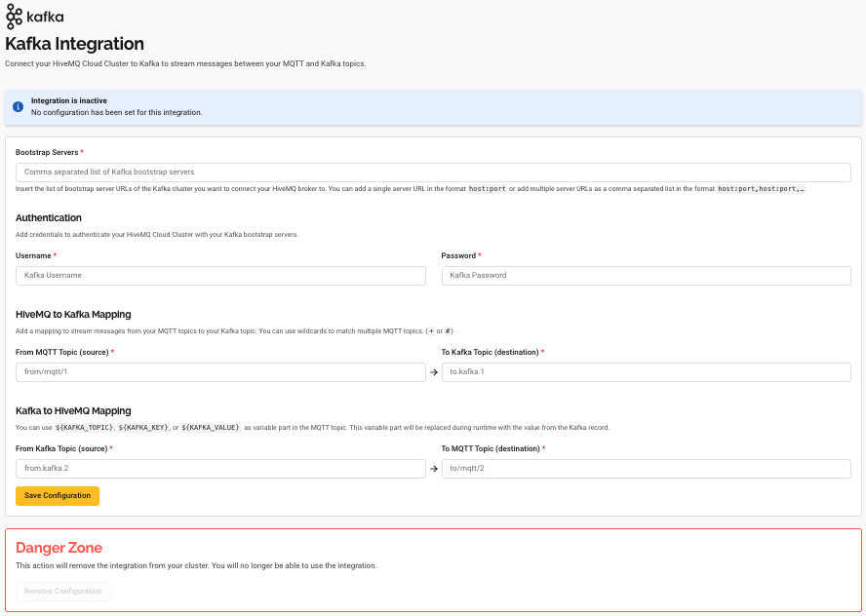The height and width of the screenshot is (616, 866).
Task: Click the 'host:port,host:port,…' format example
Action: (761, 189)
